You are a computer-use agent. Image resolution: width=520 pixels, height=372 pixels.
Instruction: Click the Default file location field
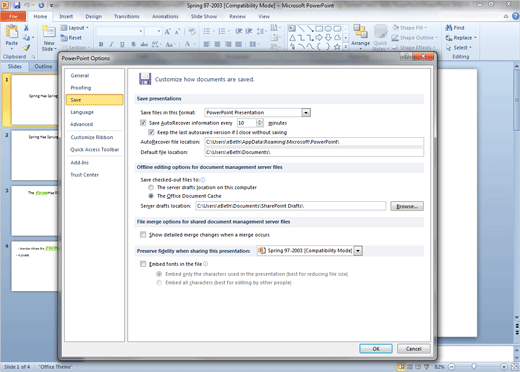314,152
